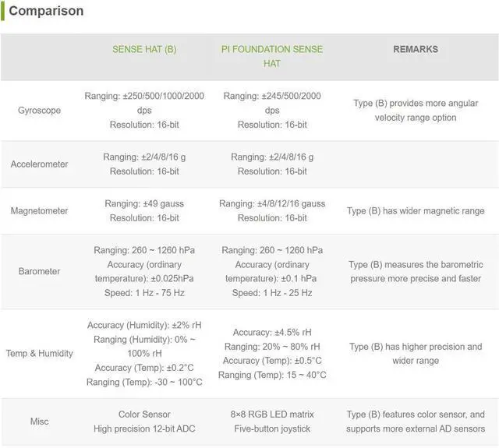Click the PI FOUNDATION SENSE HAT column header
This screenshot has width=499, height=448.
tap(272, 56)
